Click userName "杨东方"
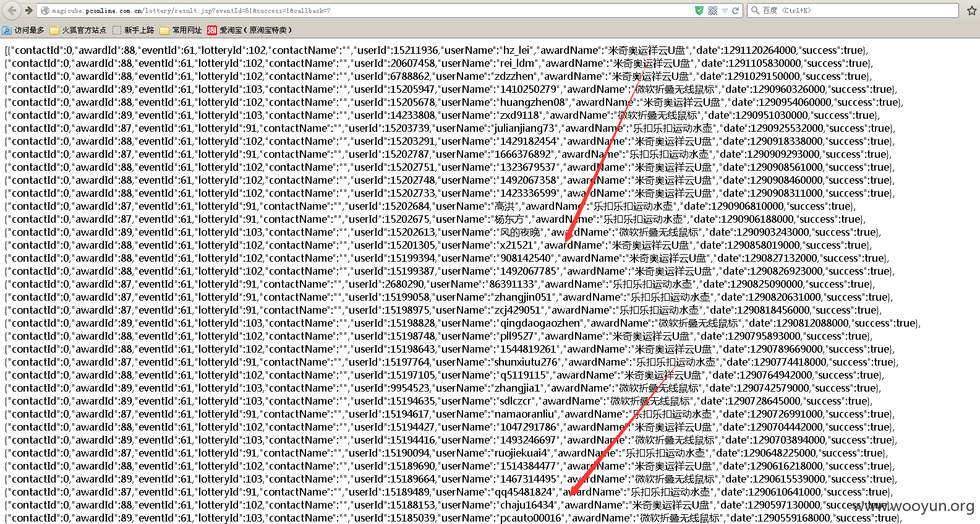Image resolution: width=980 pixels, height=524 pixels. click(x=510, y=219)
